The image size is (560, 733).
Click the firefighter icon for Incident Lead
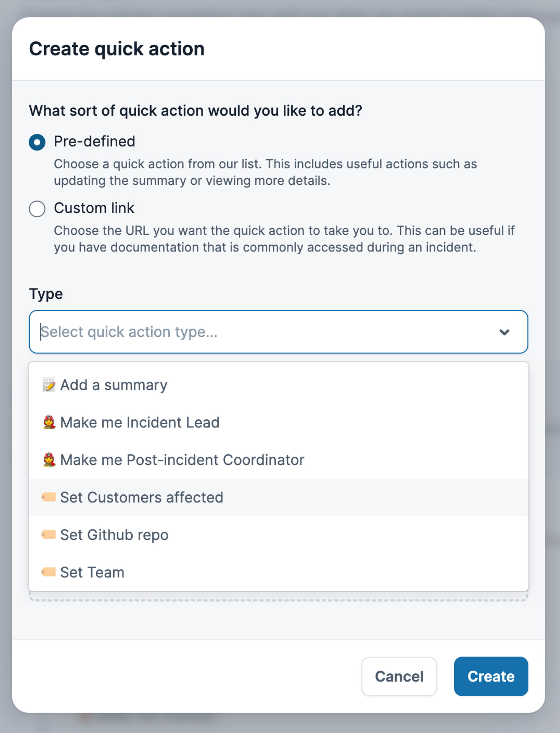click(x=49, y=422)
